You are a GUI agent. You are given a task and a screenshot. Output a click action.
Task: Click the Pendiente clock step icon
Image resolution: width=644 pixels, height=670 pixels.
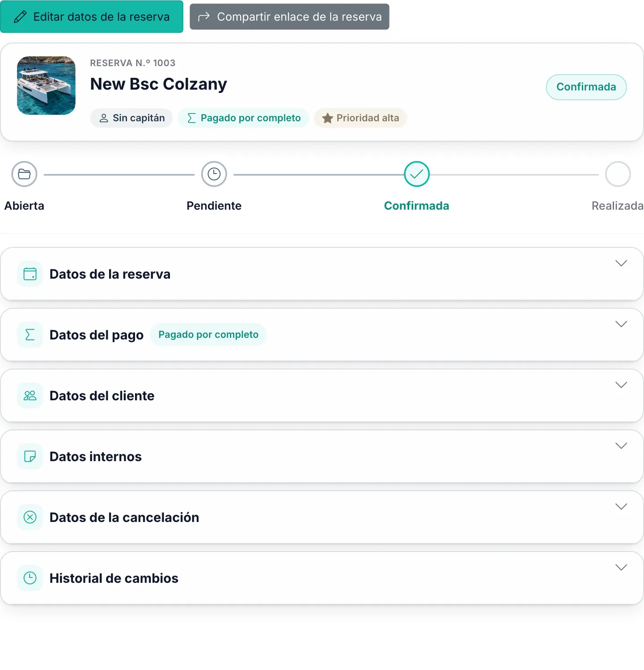click(214, 174)
